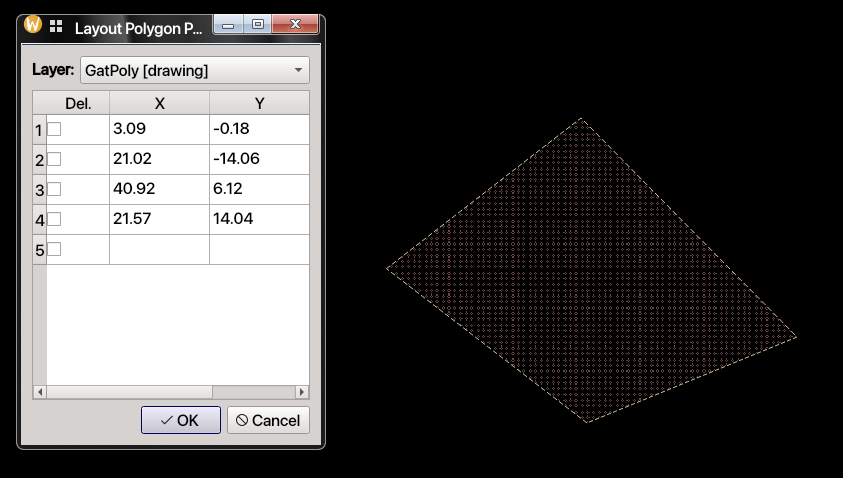
Task: Select the Y column header
Action: pos(259,103)
